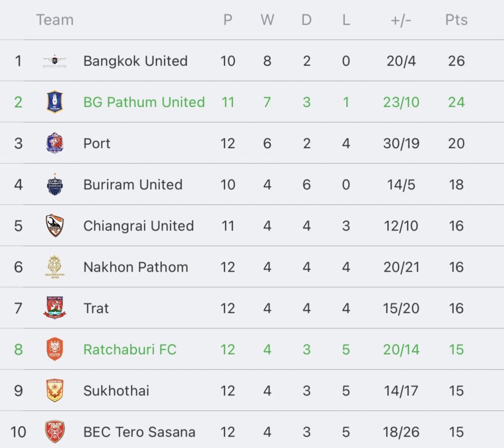Open the BG Pathum United team link

[144, 102]
